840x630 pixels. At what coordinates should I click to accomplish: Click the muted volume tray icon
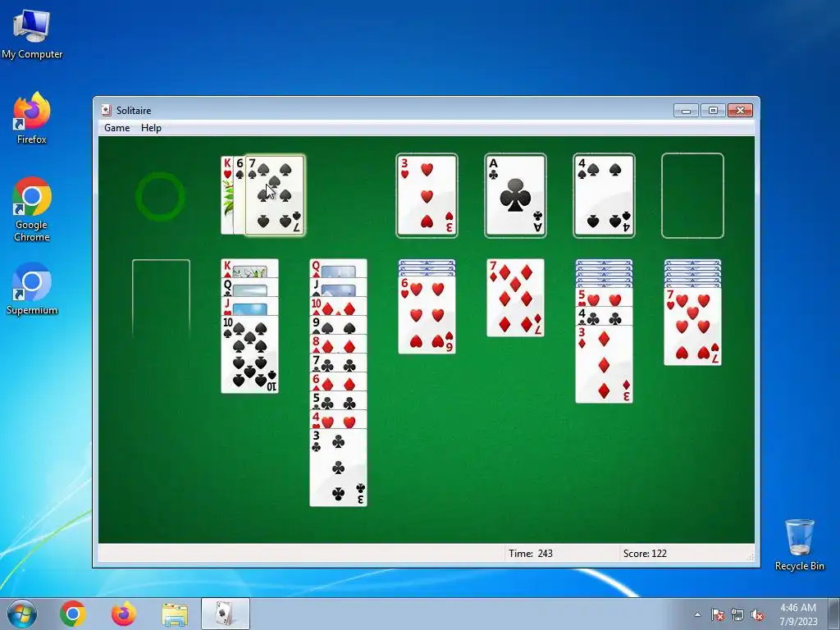point(757,614)
